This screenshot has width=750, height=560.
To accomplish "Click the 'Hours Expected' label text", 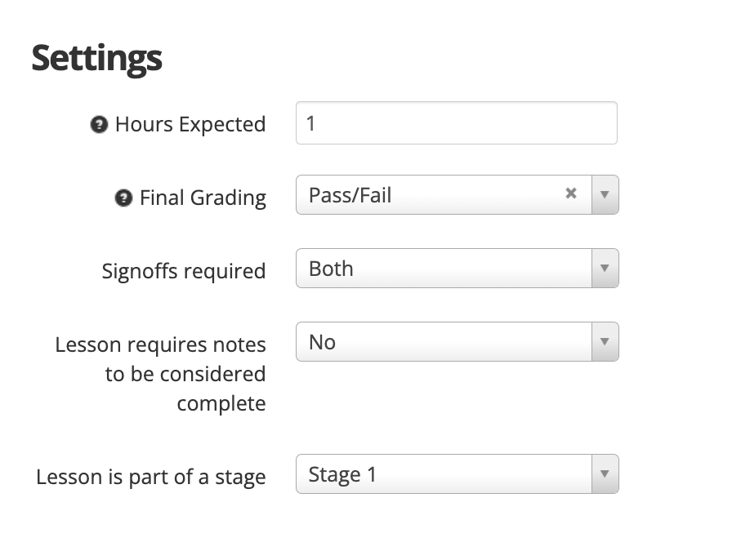I will pyautogui.click(x=190, y=125).
